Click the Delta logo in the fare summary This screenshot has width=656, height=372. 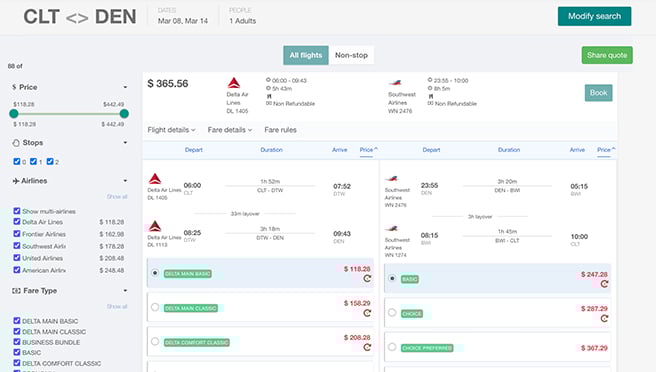click(234, 83)
